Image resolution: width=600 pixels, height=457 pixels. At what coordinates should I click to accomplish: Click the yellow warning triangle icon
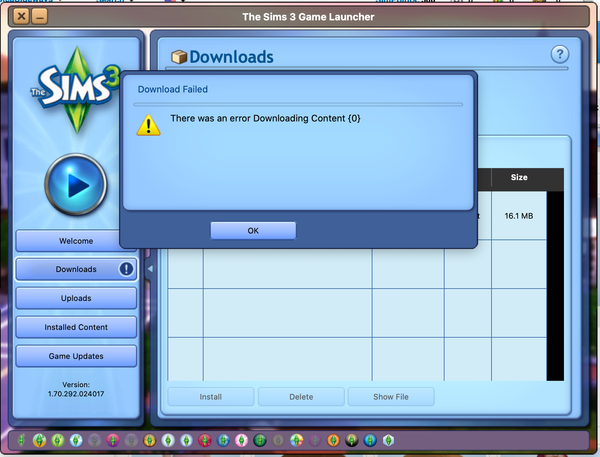click(148, 125)
